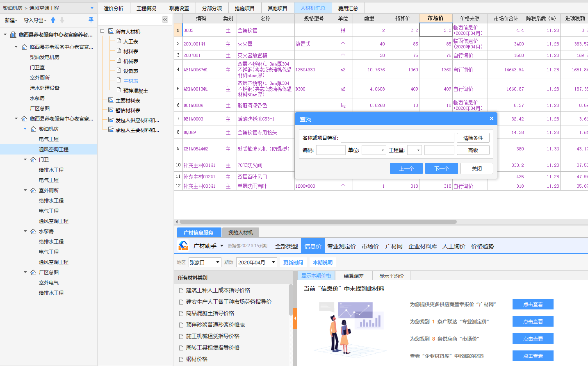Click the house icon next to the 水泵房 expanded node
This screenshot has height=366, width=588.
point(33,232)
